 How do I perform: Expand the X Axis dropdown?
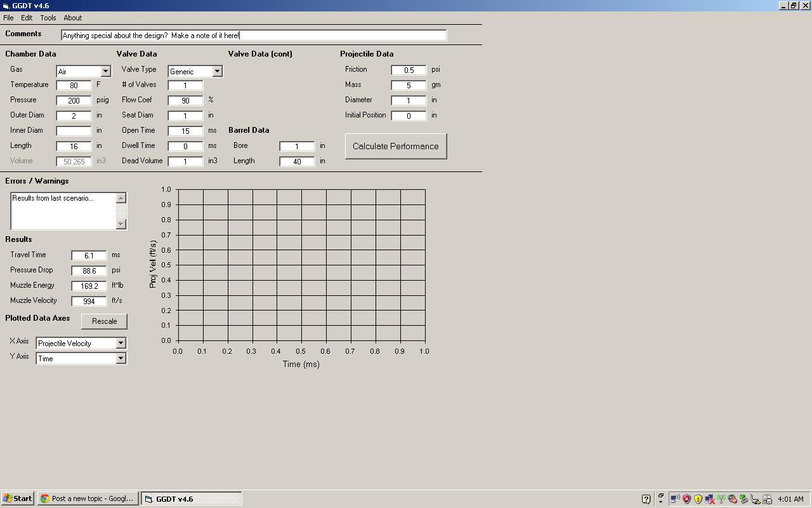pos(121,344)
